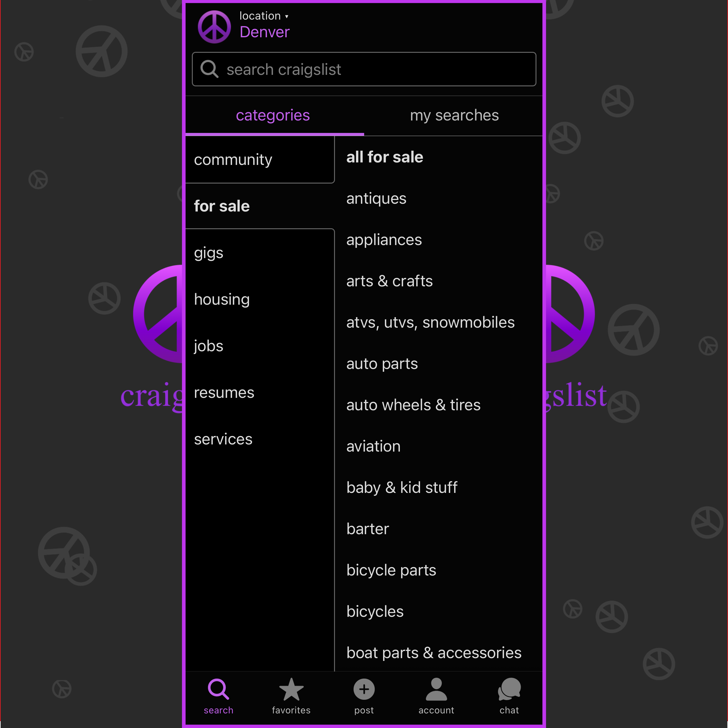
Task: Switch to the categories tab
Action: [272, 115]
